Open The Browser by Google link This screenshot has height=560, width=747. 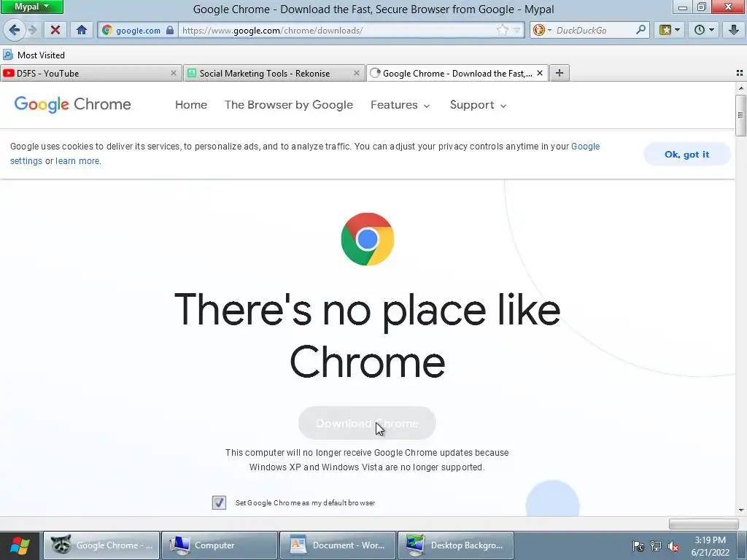289,105
